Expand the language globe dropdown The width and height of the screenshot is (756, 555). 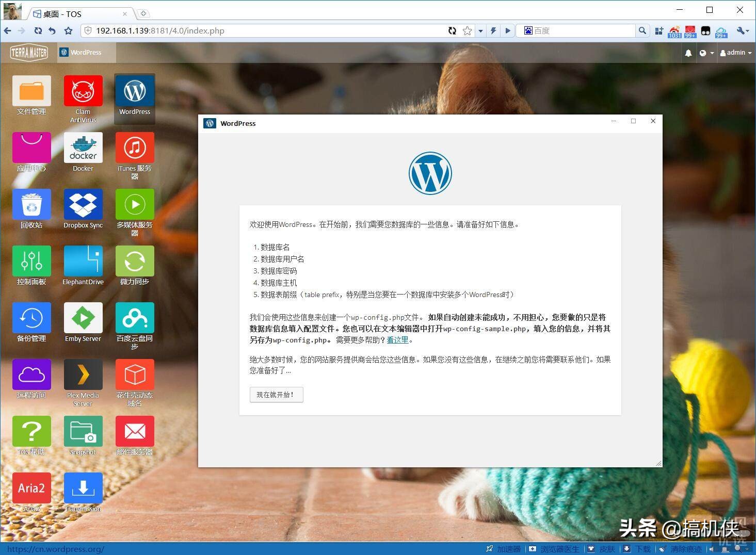pos(705,52)
